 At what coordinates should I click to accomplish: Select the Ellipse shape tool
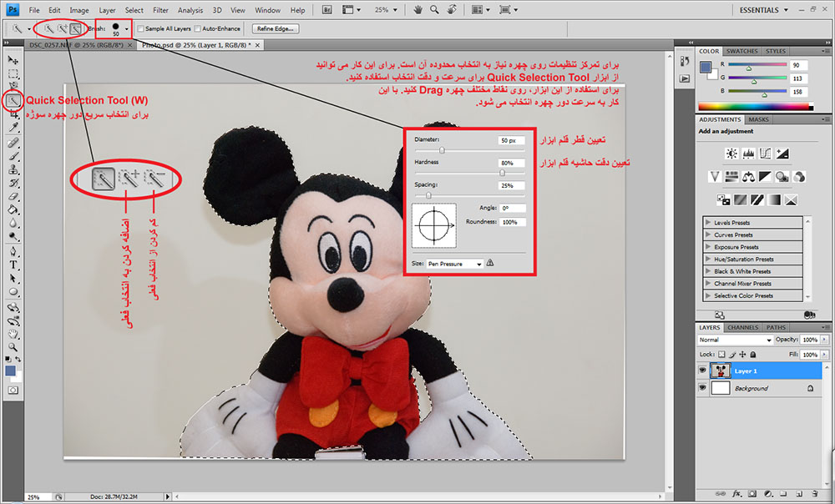pos(13,292)
